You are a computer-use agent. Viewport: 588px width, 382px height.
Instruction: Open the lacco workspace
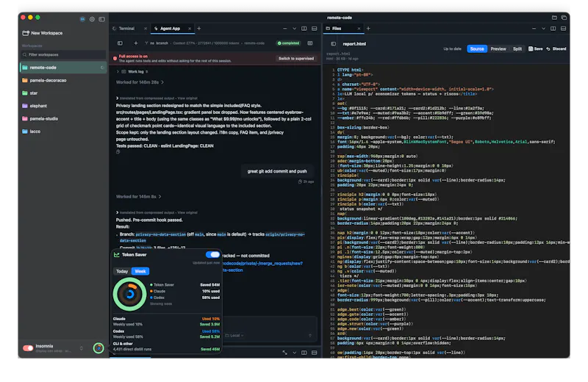pyautogui.click(x=62, y=131)
